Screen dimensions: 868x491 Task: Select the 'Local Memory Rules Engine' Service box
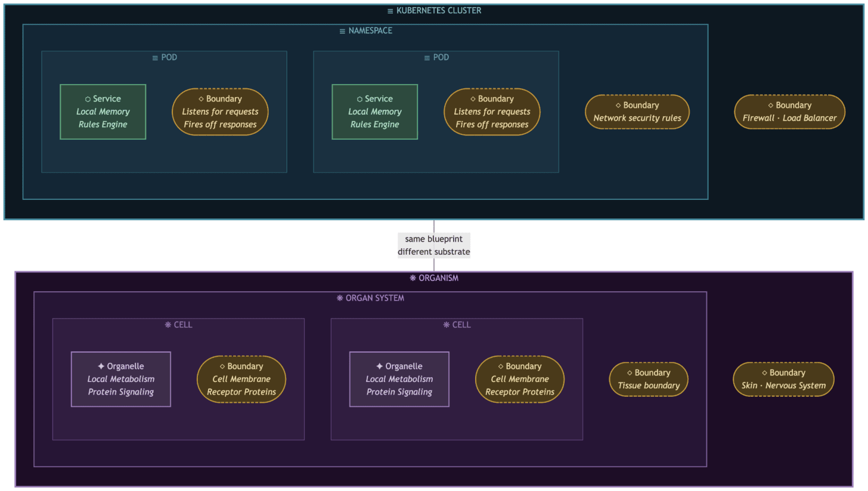103,112
